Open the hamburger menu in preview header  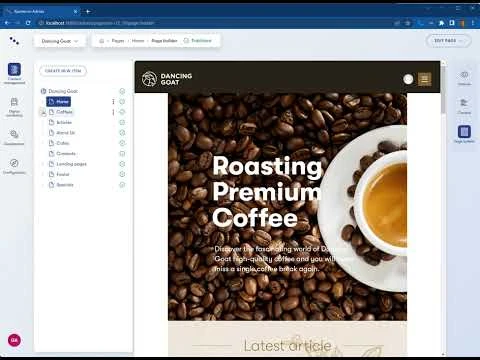point(425,79)
